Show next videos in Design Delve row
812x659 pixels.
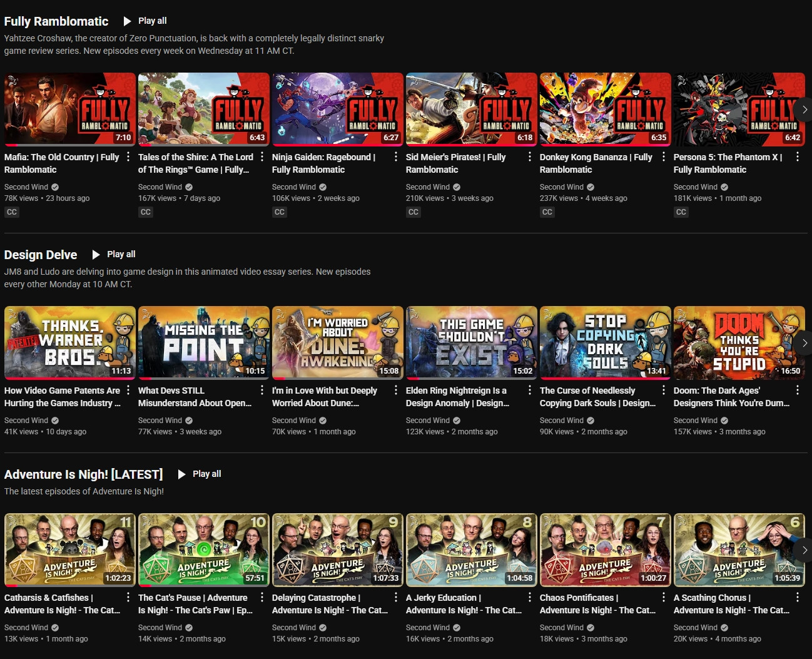pyautogui.click(x=804, y=343)
